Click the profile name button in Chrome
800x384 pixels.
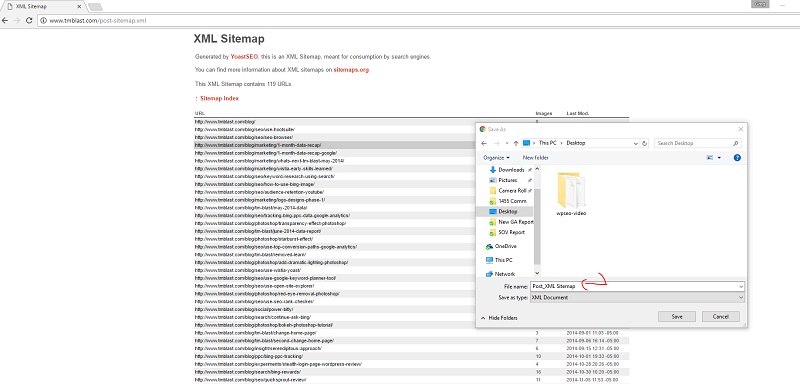click(x=760, y=4)
